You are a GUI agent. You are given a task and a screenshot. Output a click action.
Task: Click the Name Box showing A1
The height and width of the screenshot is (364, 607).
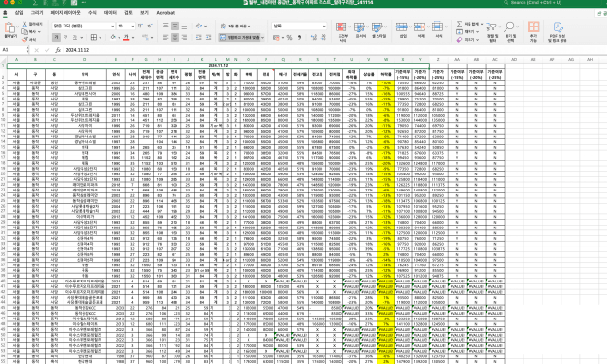[15, 50]
